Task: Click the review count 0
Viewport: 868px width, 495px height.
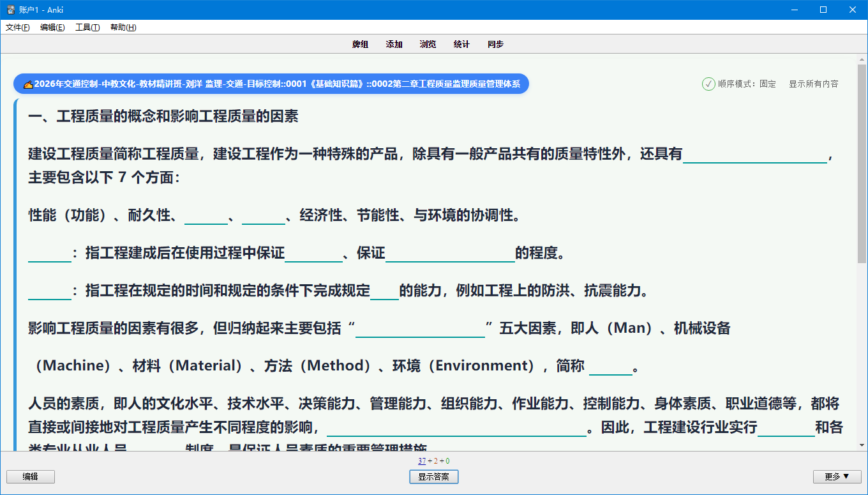Action: click(447, 461)
